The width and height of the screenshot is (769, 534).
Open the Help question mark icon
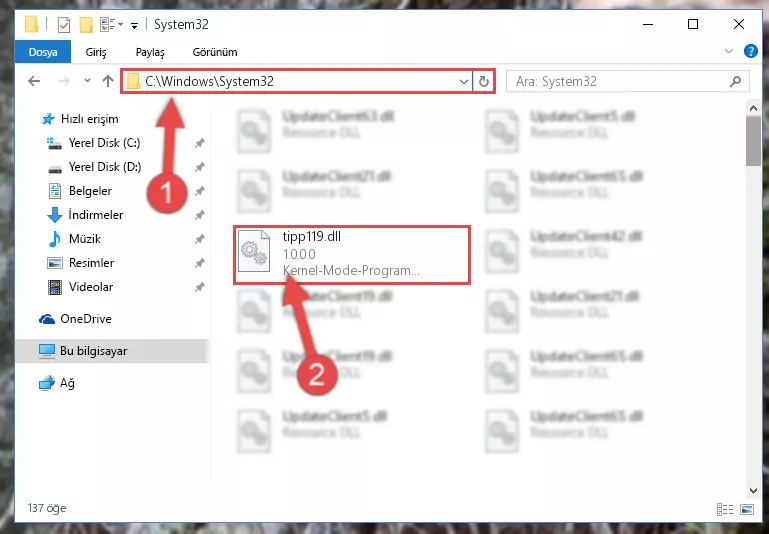750,51
